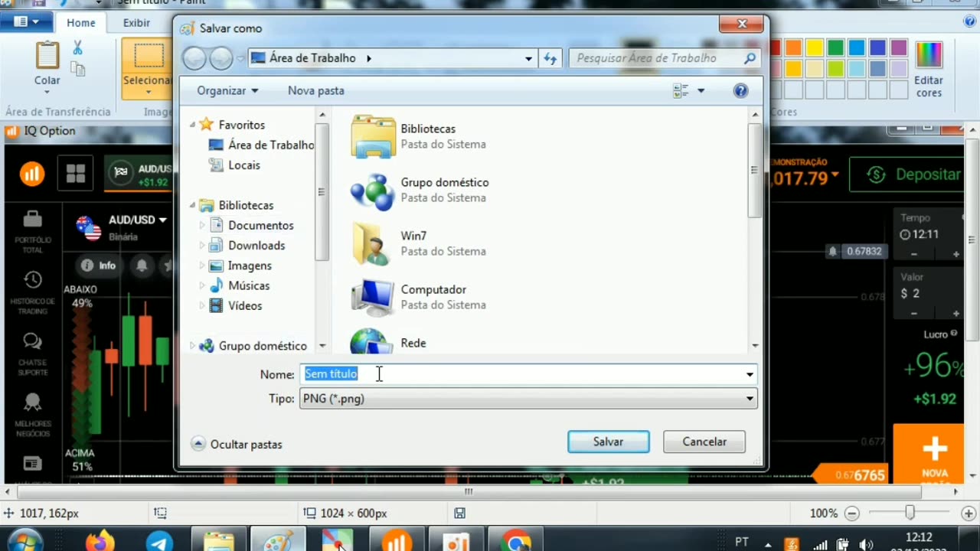Open the AUD/USD asset dropdown in IQ Option

coord(138,220)
